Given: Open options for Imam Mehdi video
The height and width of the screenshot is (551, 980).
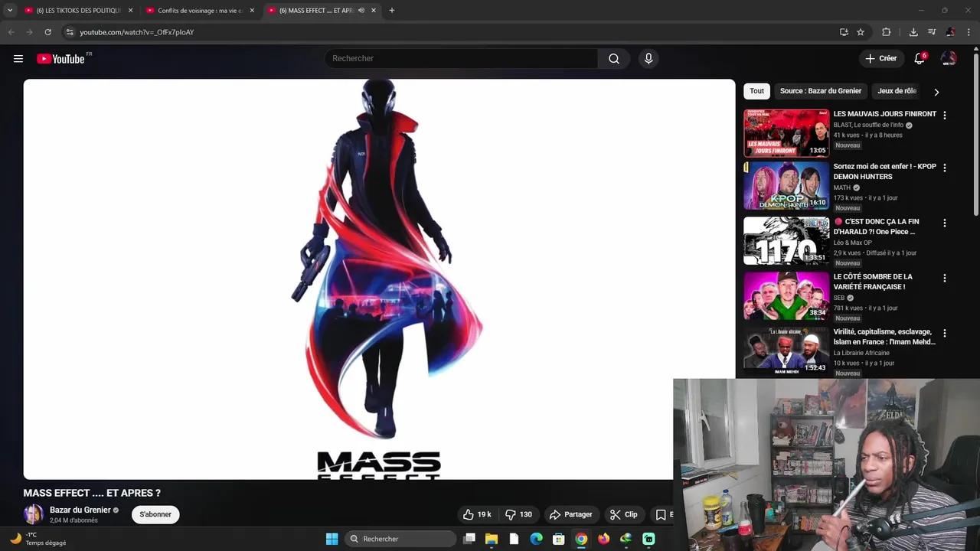Looking at the screenshot, I should click(945, 333).
